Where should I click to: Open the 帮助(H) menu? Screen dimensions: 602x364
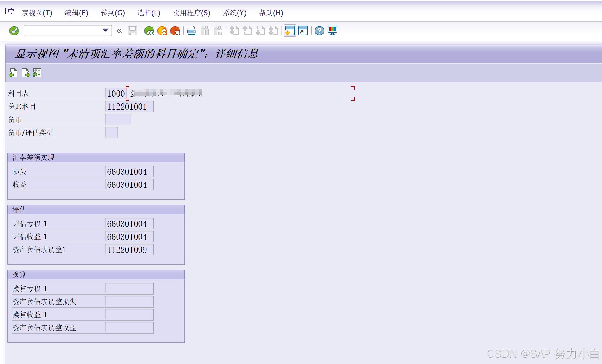pyautogui.click(x=271, y=13)
